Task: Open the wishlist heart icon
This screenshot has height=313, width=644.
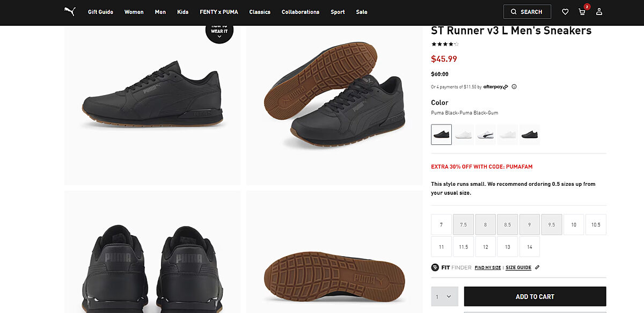Action: click(x=565, y=12)
